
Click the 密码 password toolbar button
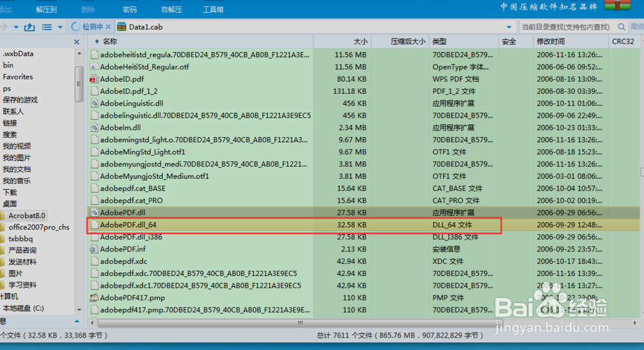130,10
